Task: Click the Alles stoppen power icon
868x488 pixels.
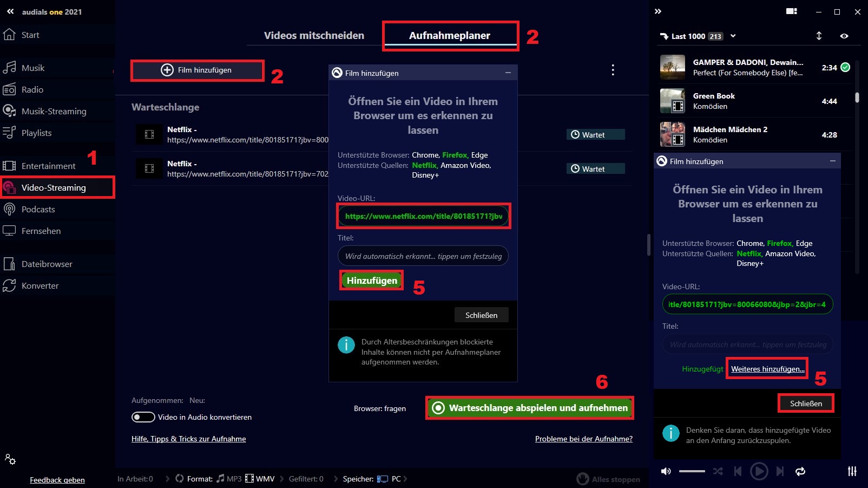Action: 583,479
